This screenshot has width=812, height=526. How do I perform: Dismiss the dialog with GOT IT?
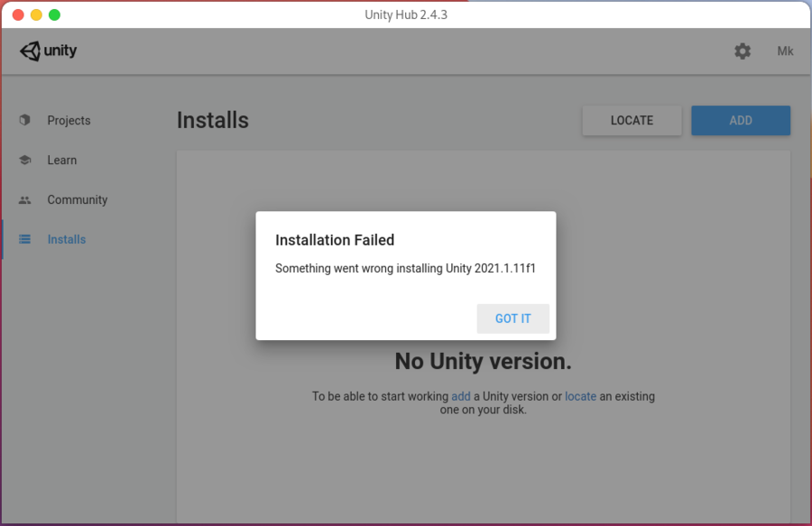pyautogui.click(x=512, y=318)
